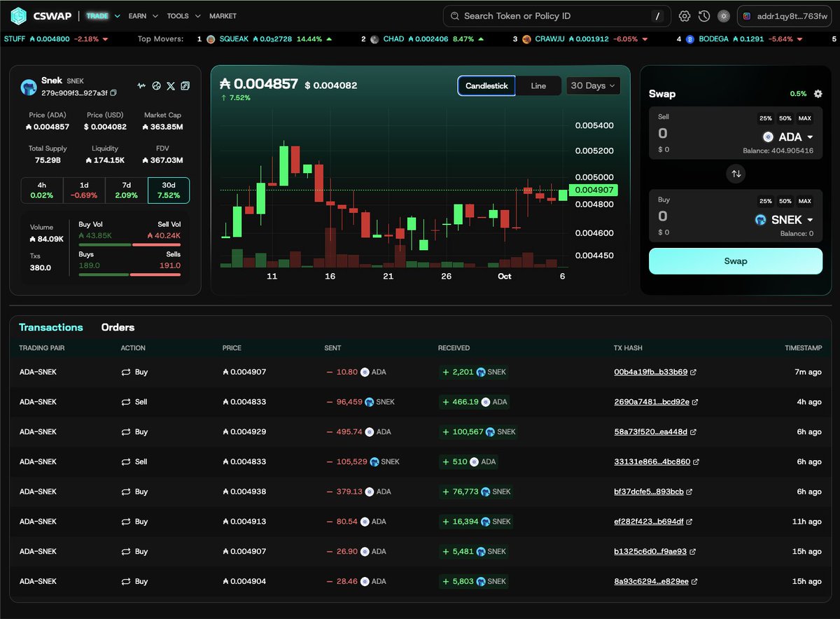Viewport: 840px width, 619px height.
Task: Toggle the light/dark theme sun icon
Action: 724,16
